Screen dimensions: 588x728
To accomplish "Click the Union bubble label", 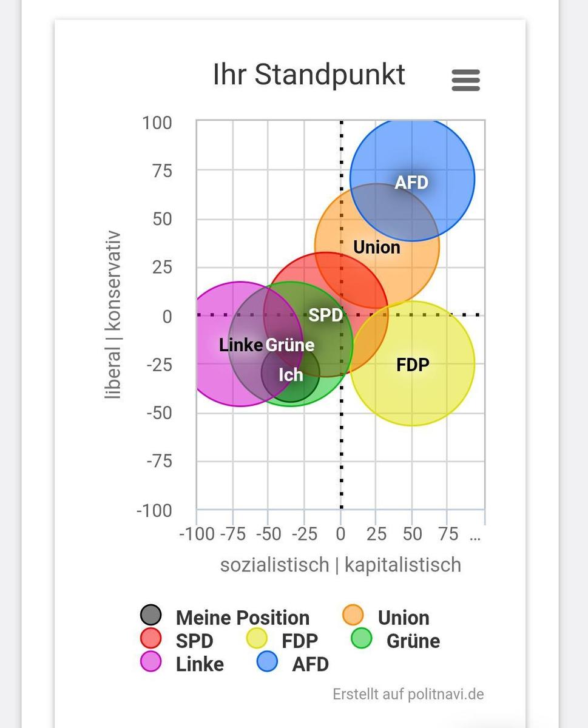I will click(x=376, y=248).
